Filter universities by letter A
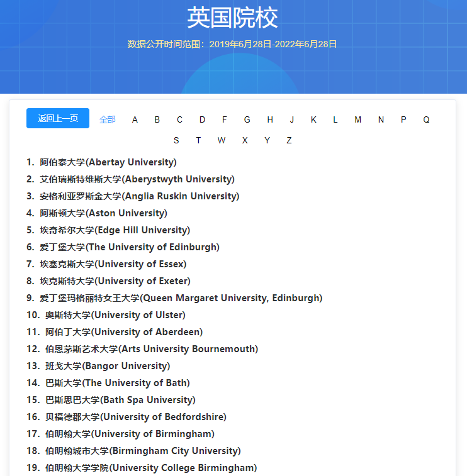Screen dimensions: 467x476 135,119
